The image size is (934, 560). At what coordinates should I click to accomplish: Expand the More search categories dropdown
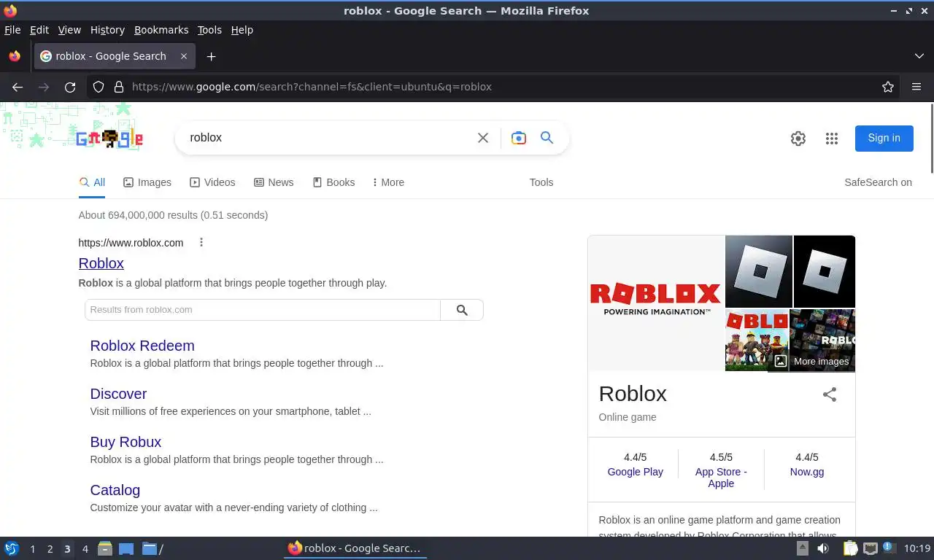(388, 182)
